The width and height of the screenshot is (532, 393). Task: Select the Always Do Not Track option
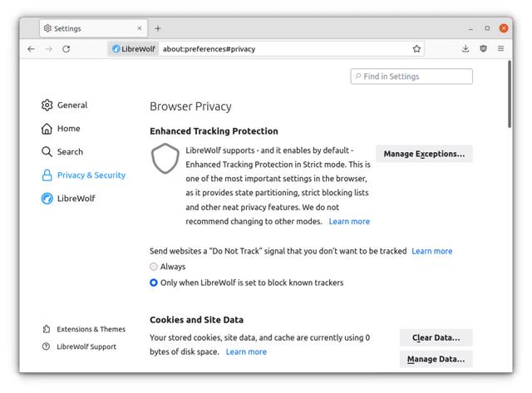154,267
